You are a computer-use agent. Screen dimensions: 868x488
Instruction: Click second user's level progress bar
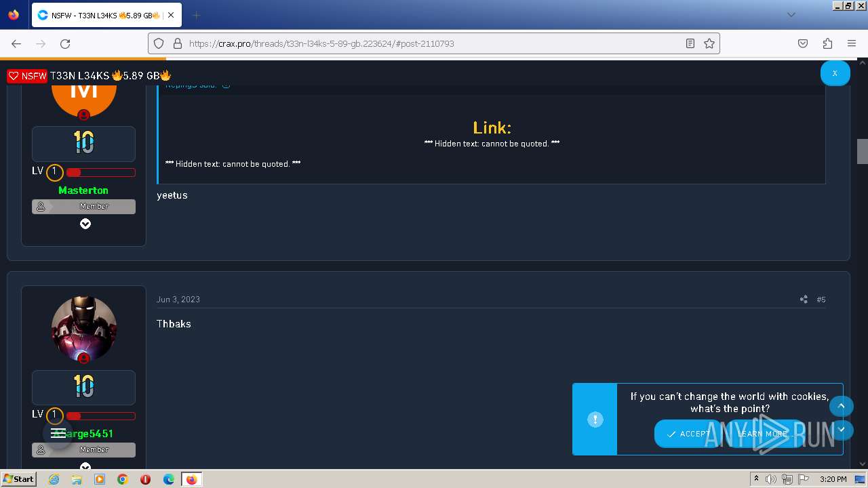[100, 416]
